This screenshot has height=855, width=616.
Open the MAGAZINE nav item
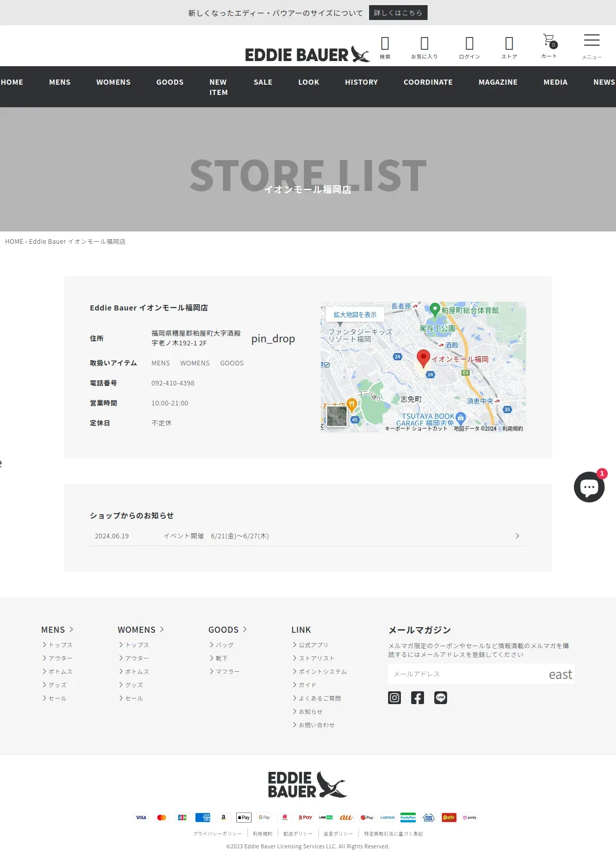(498, 82)
